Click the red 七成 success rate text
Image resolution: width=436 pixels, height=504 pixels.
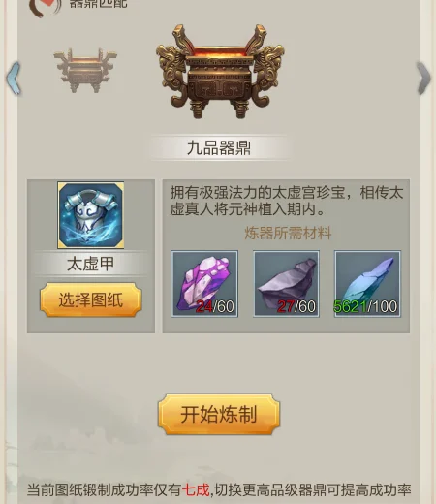pos(196,489)
